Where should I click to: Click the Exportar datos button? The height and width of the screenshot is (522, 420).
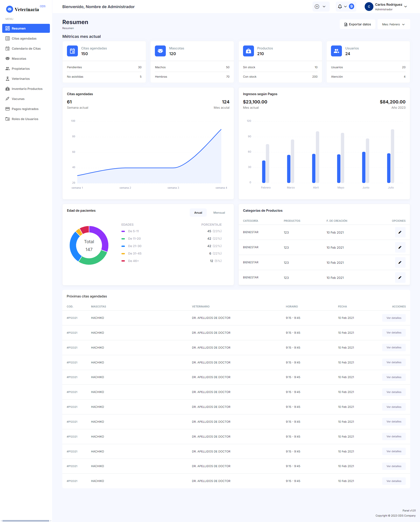(x=357, y=24)
